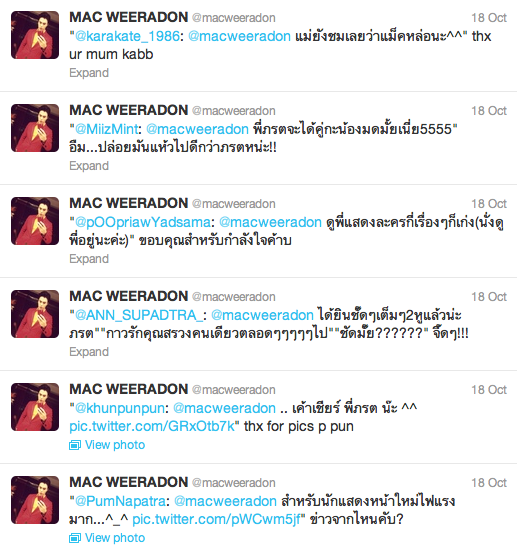Click the avatar on the PumNapatra tweet
Screen dimensions: 517x554
pos(35,500)
